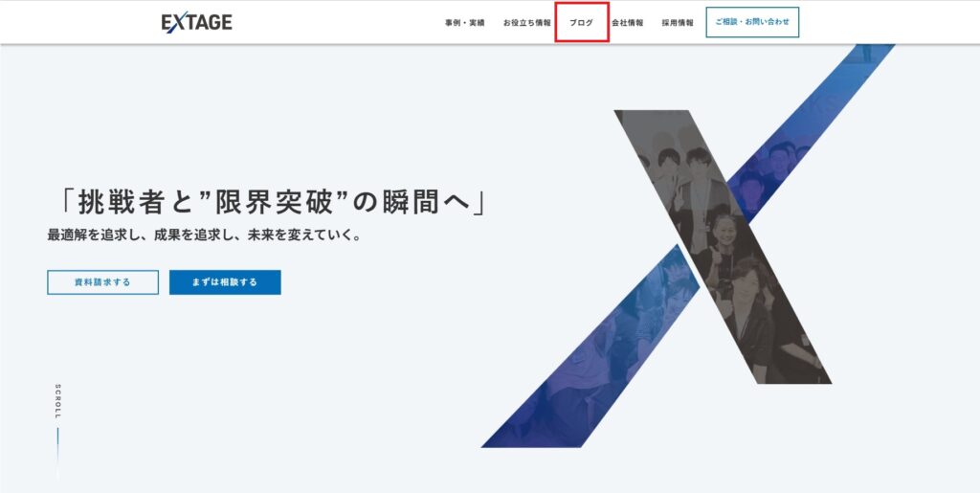Click the ご相談・お問い合わせ button
The width and height of the screenshot is (980, 493).
click(752, 22)
